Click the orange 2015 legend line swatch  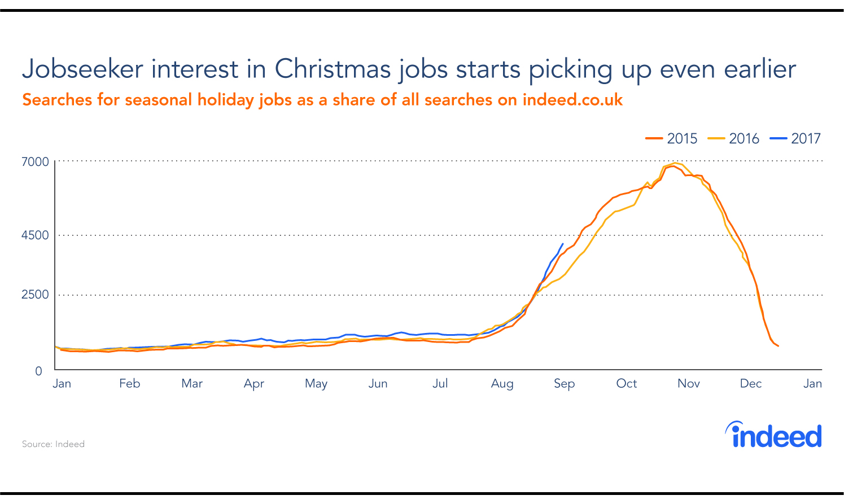(x=654, y=138)
